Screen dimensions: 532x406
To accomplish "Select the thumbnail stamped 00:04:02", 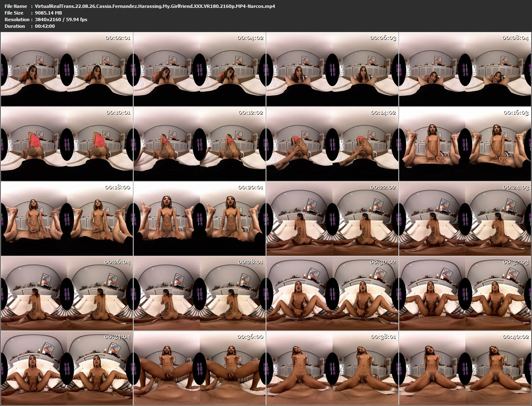I will tap(199, 69).
